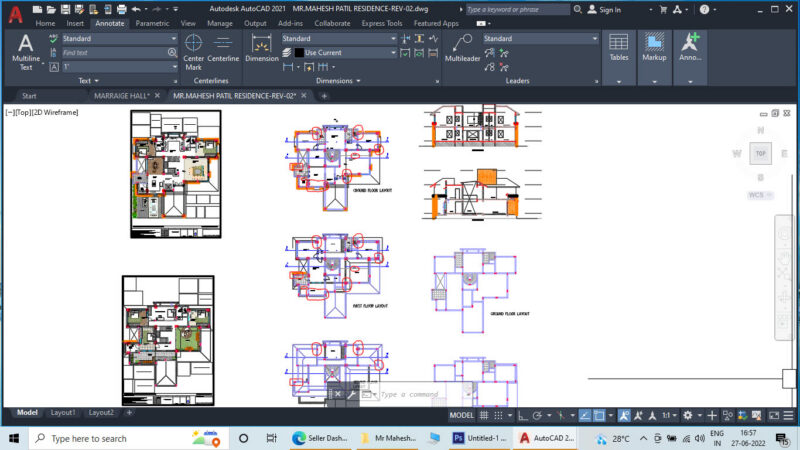Click the Check Spelling icon
This screenshot has height=450, width=800.
coord(53,38)
